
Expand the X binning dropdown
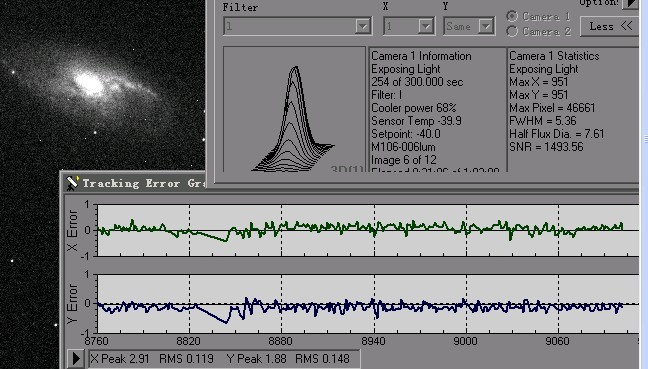pos(425,26)
